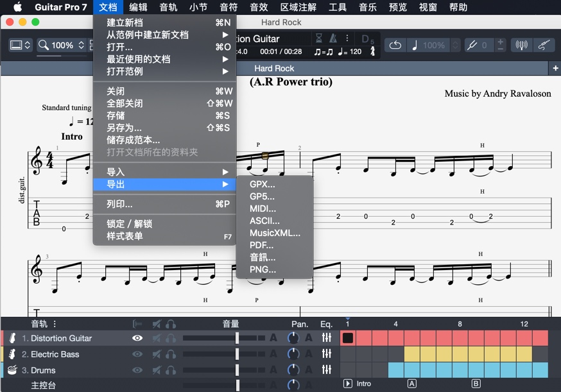This screenshot has height=392, width=561.
Task: Click the transpose plus/minus stepper
Action: (500, 45)
